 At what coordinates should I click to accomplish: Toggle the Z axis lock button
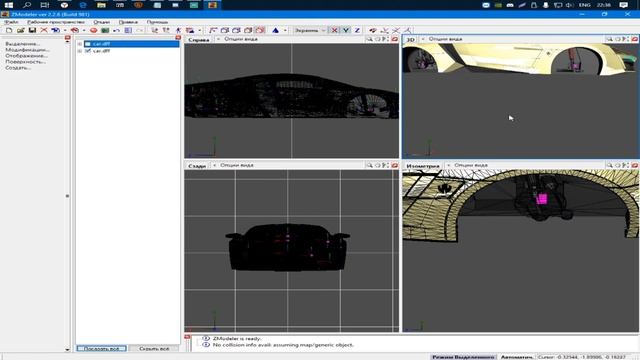tap(357, 30)
